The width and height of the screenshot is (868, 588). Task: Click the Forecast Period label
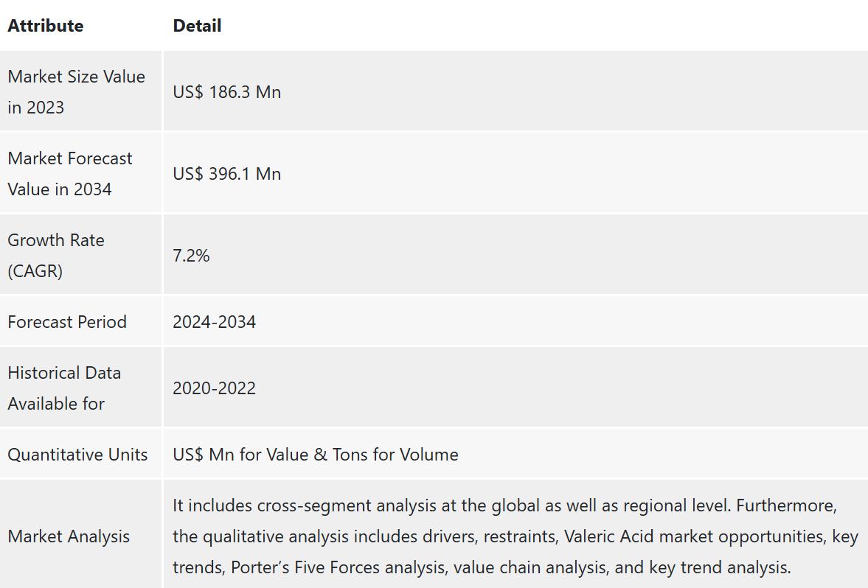[x=67, y=322]
